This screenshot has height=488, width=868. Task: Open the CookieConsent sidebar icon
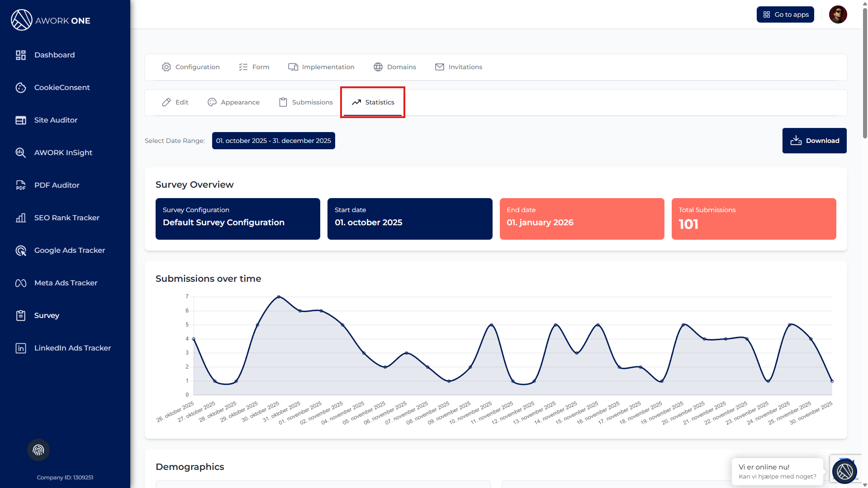[x=21, y=88]
